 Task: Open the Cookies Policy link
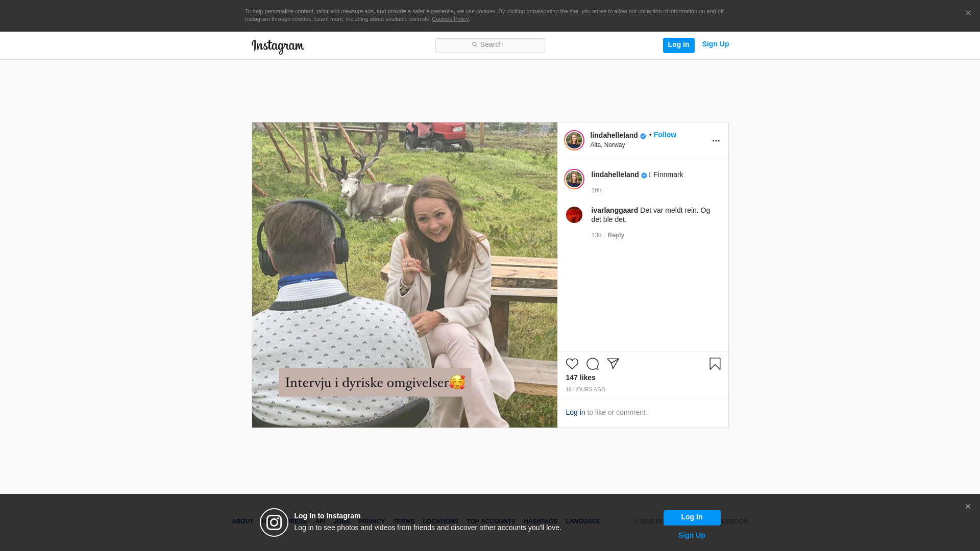pos(450,19)
